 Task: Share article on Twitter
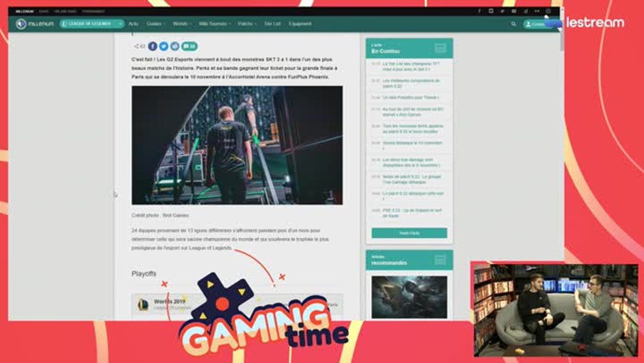[x=164, y=46]
